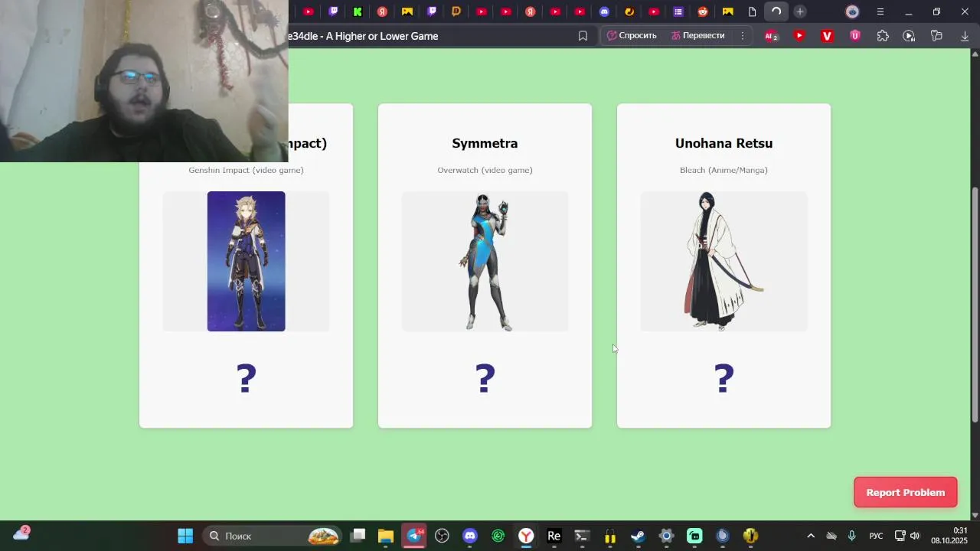This screenshot has width=980, height=551.
Task: Open the extensions puzzle piece menu
Action: click(x=883, y=36)
